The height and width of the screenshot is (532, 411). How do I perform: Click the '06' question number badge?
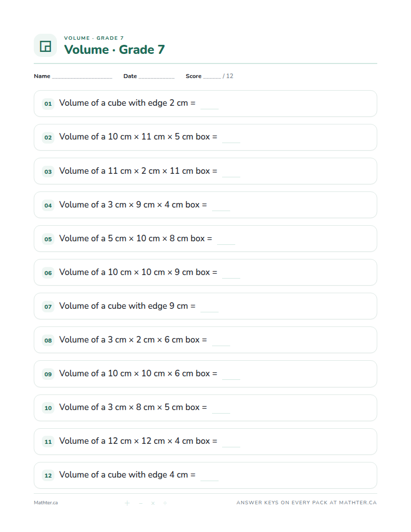coord(48,273)
